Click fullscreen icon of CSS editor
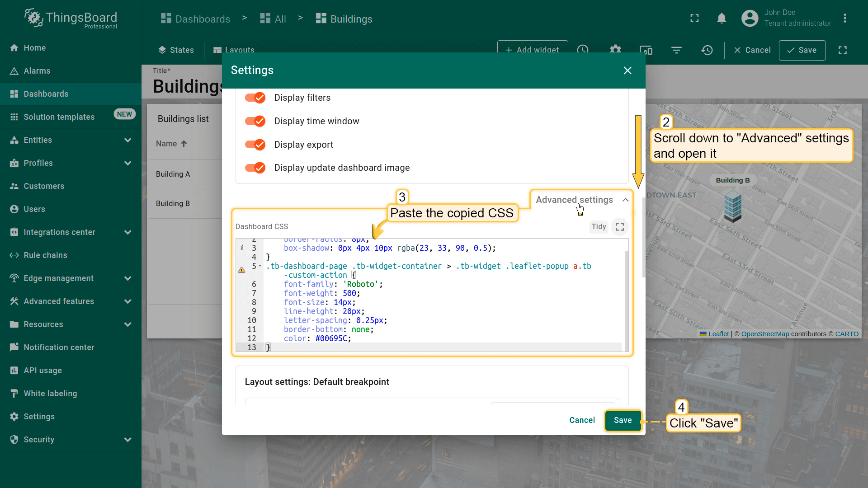This screenshot has width=868, height=488. pos(620,227)
